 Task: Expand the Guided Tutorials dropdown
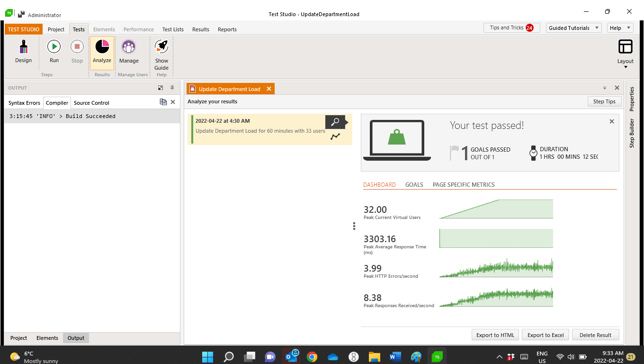click(x=573, y=28)
